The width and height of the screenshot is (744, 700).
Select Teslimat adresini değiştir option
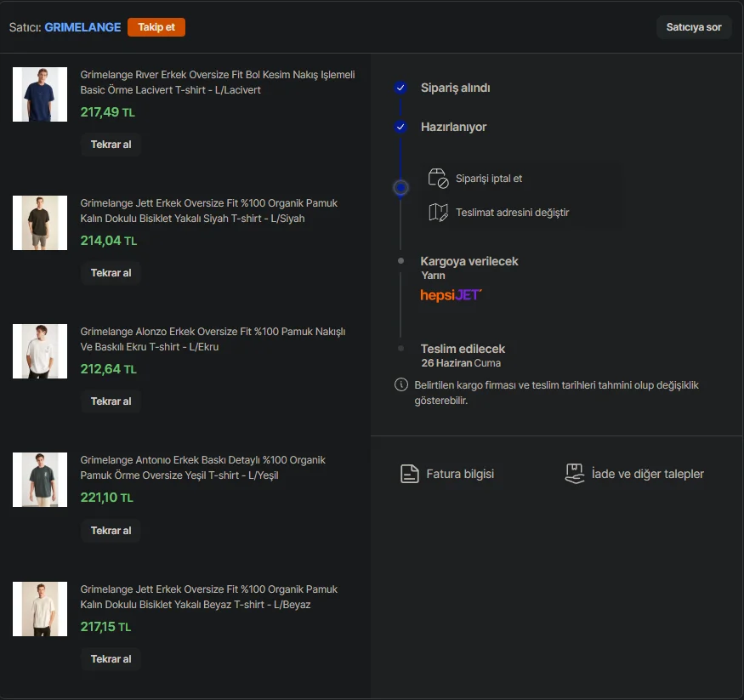513,213
